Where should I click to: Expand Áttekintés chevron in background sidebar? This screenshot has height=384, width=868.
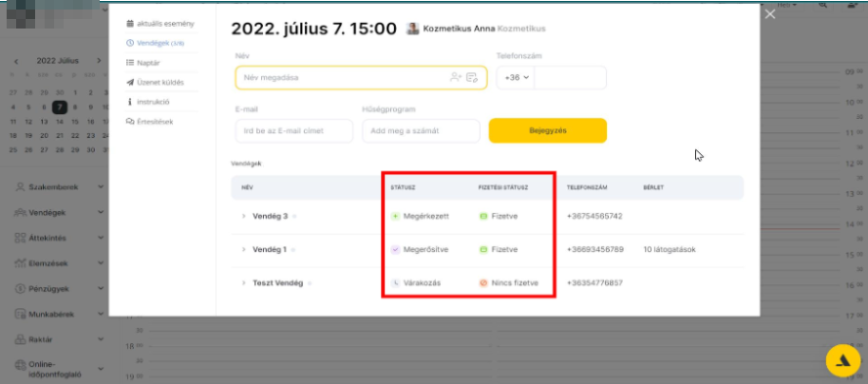[101, 238]
